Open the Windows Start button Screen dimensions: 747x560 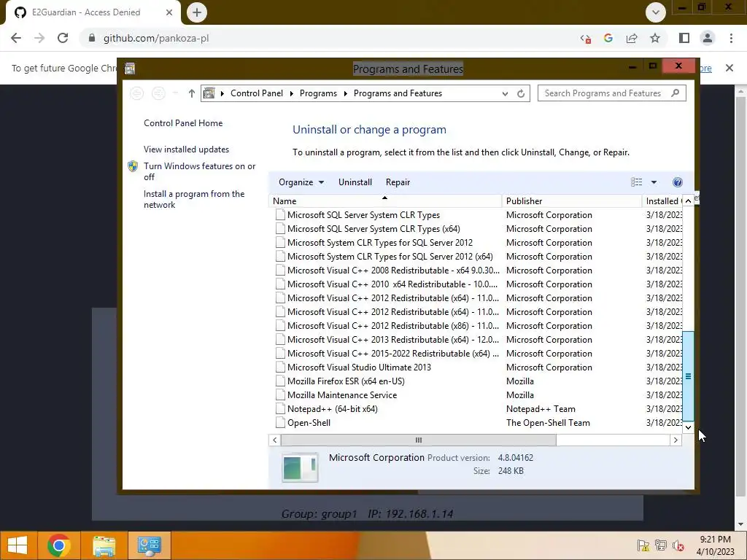click(x=18, y=545)
